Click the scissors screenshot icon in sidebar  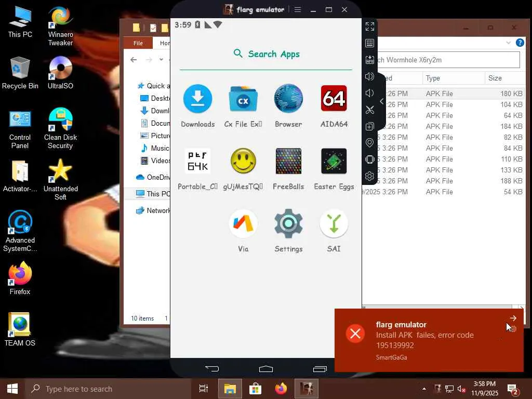pyautogui.click(x=370, y=110)
